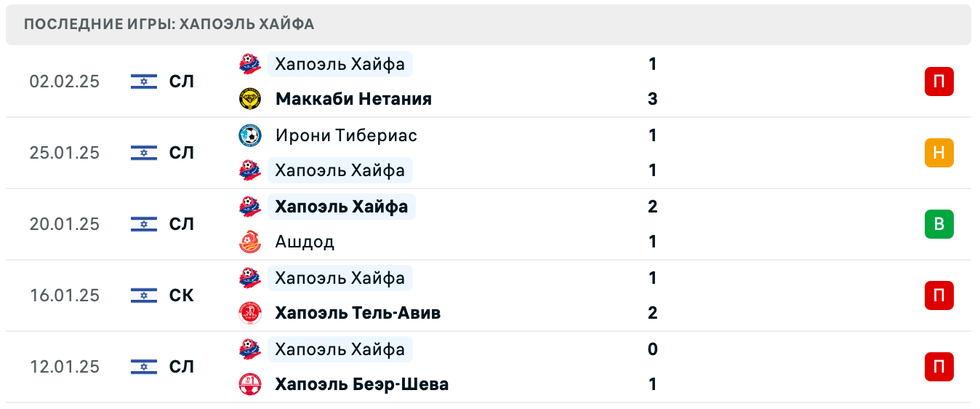Screen dimensions: 980x409
Task: Open the Хапоэль Беэр-Шева team link
Action: [x=361, y=384]
